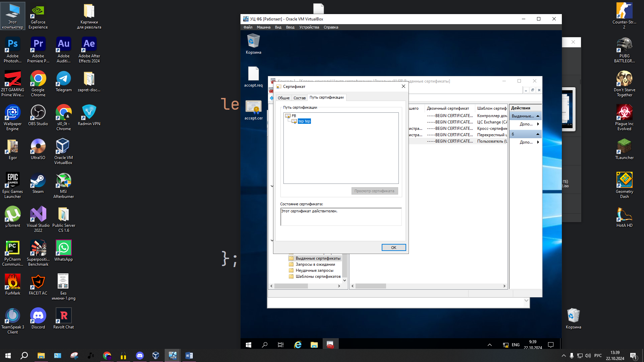The height and width of the screenshot is (362, 644).
Task: Launch Adobe Audition shortcut
Action: pos(63,50)
